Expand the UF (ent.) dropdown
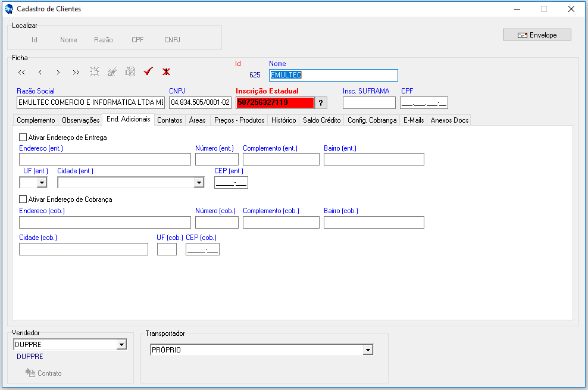The image size is (588, 390). pyautogui.click(x=42, y=183)
